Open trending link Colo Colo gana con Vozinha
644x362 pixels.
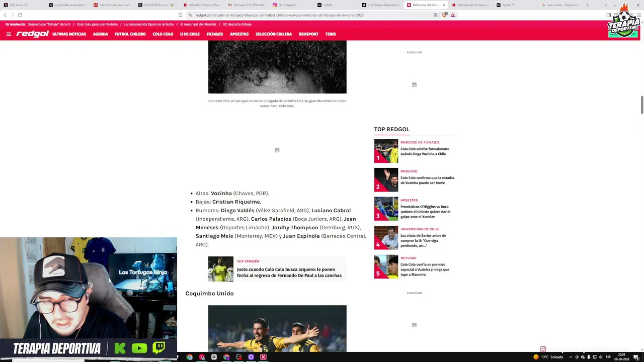97,24
